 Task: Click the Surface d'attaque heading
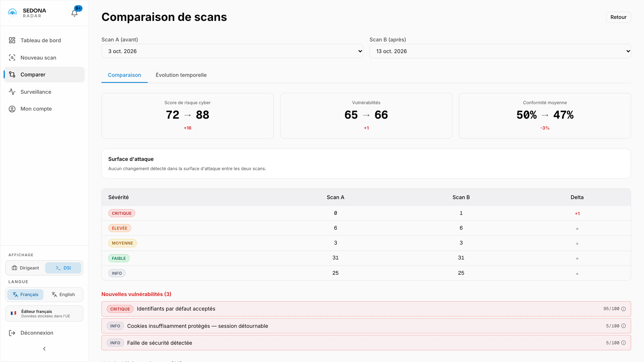[131, 159]
